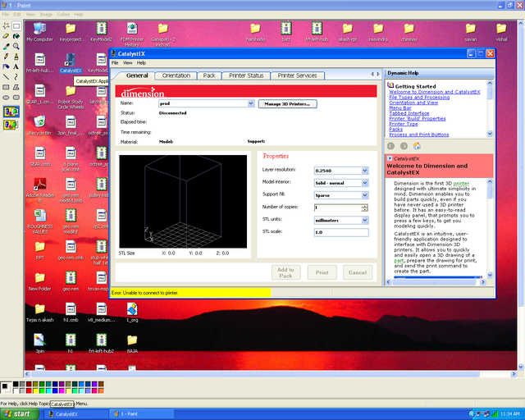
Task: Click the help Forward arrow icon
Action: (404, 146)
